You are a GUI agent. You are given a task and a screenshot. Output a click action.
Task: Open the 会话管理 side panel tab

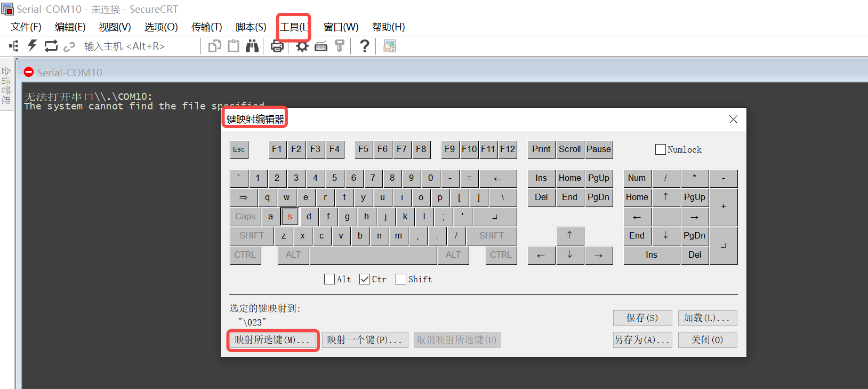tap(6, 85)
